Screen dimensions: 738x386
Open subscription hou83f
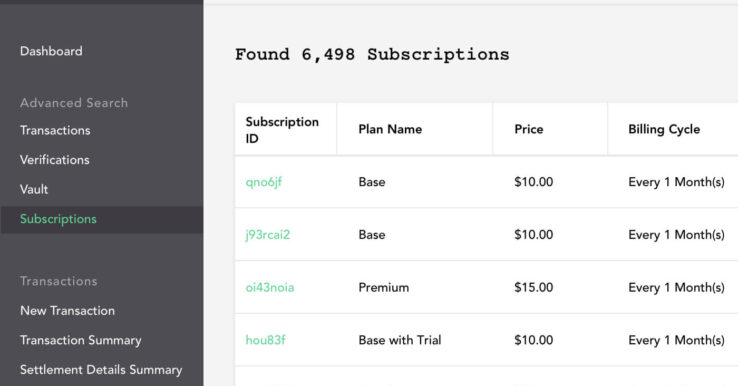point(265,340)
